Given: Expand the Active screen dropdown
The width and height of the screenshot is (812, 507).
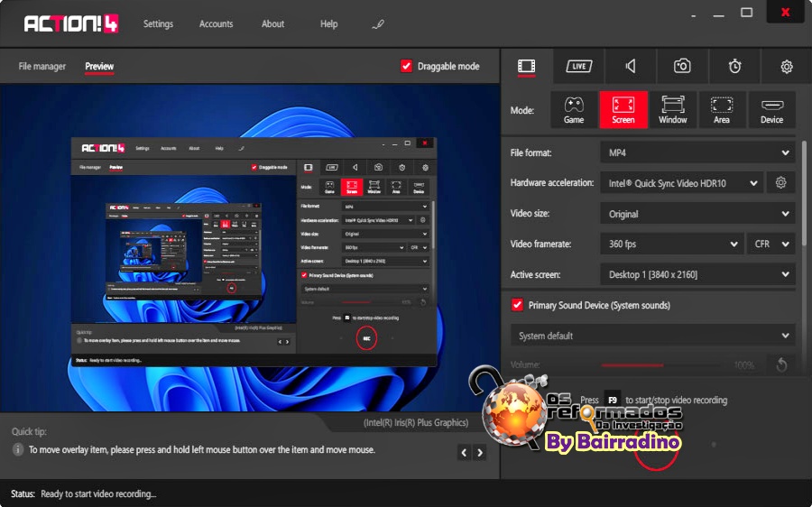Looking at the screenshot, I should click(697, 274).
